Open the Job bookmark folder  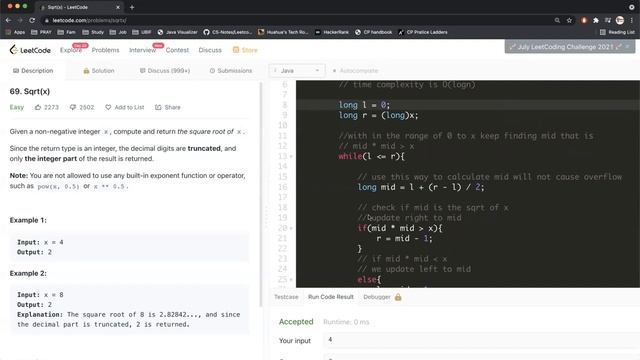tap(118, 32)
